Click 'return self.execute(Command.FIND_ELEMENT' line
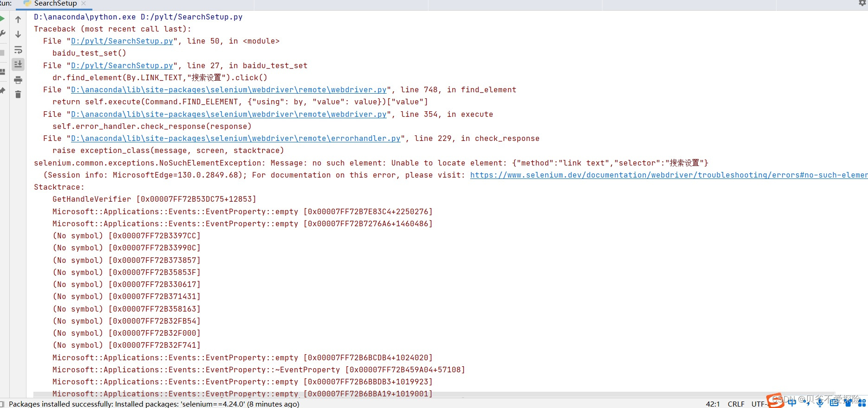This screenshot has width=868, height=408. tap(240, 102)
